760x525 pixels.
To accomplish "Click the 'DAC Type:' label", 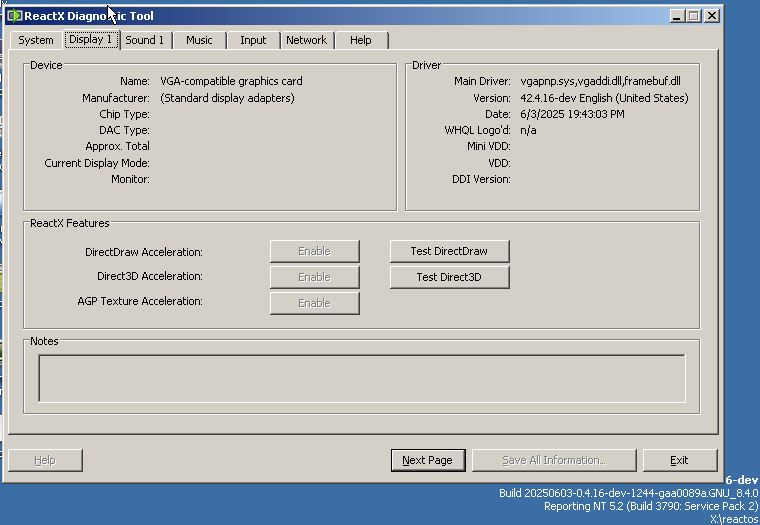I will point(125,130).
